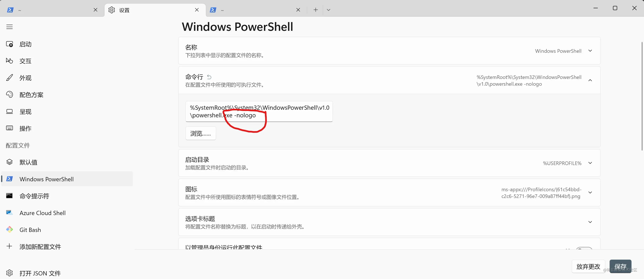Select the 默认值 defaults profile
This screenshot has height=279, width=644.
click(67, 162)
